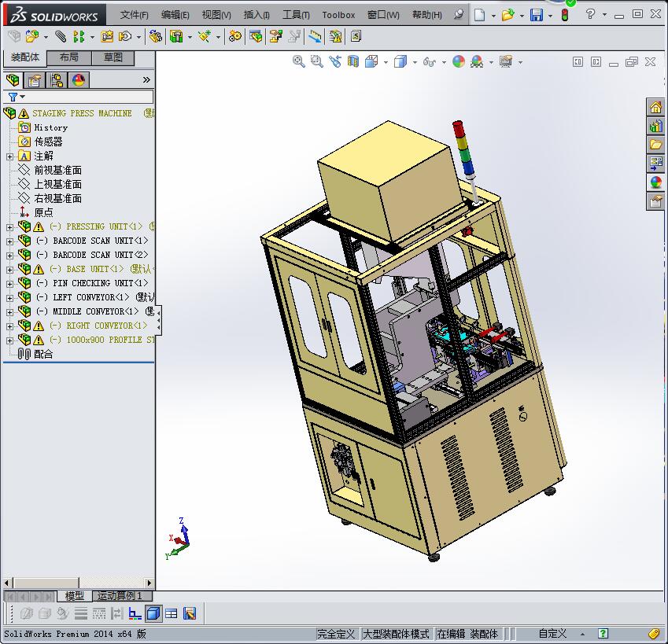This screenshot has height=644, width=668.
Task: Click the Save toolbar icon
Action: point(537,15)
